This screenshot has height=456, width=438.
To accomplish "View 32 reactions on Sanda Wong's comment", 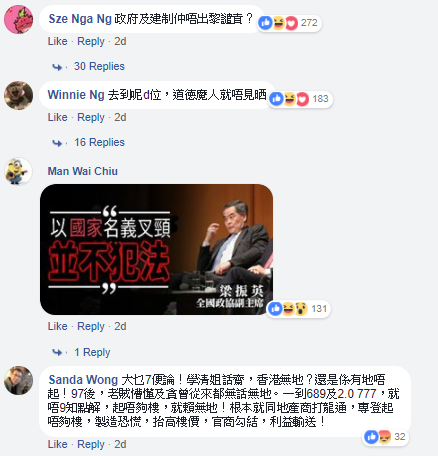I will [x=385, y=437].
